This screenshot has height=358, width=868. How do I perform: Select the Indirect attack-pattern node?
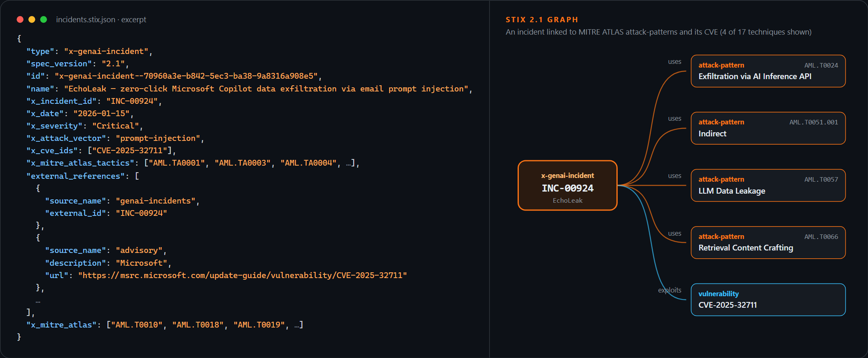pyautogui.click(x=768, y=128)
